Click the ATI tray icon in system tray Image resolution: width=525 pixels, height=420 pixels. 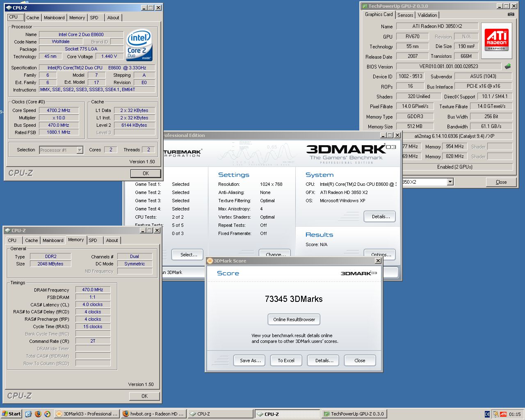(x=503, y=414)
